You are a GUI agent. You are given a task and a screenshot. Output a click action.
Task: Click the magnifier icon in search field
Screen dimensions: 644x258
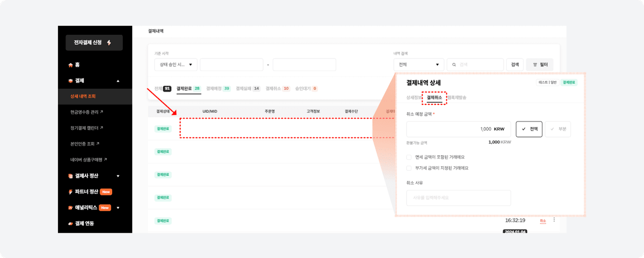454,64
